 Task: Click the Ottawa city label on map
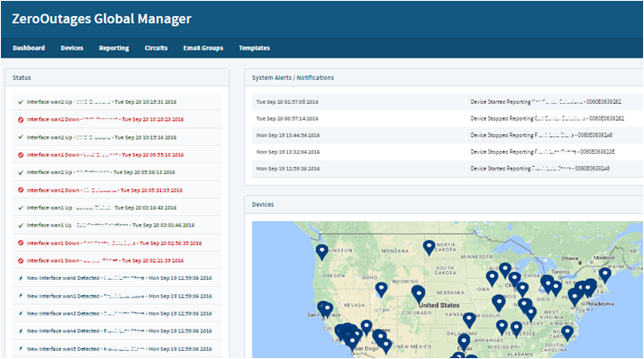coord(570,259)
